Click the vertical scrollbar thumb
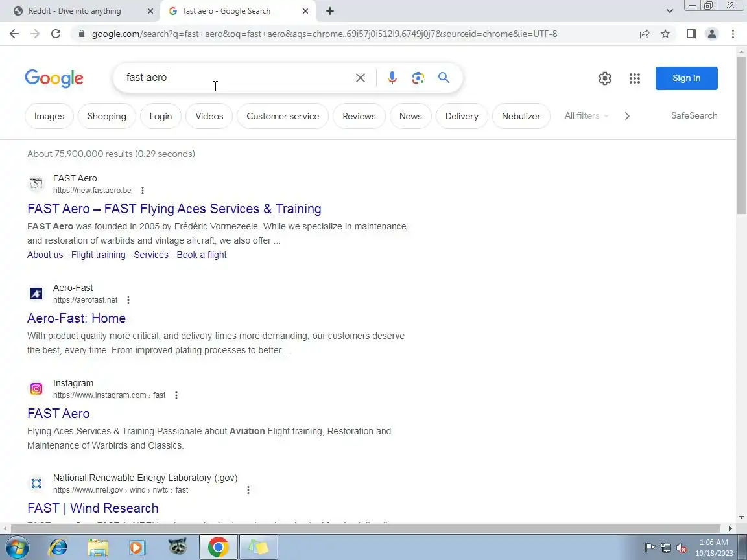 742,135
